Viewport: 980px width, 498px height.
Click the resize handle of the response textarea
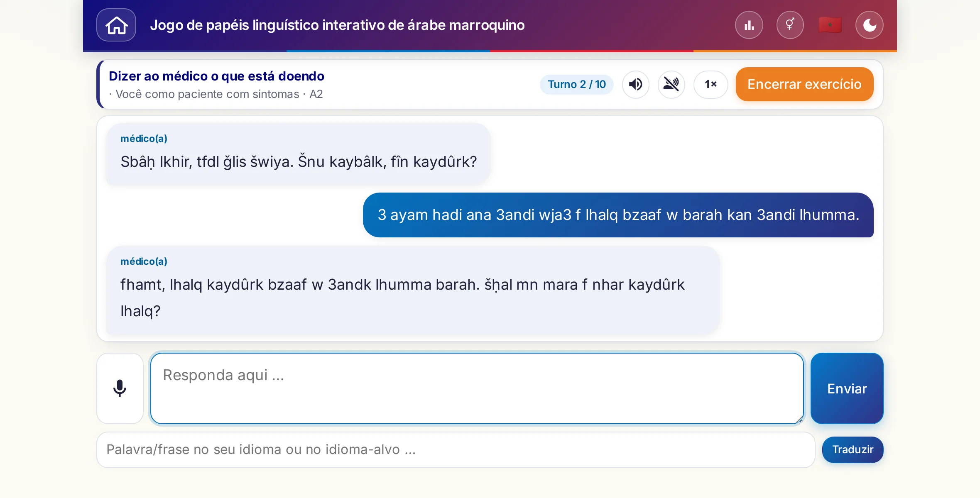point(799,420)
